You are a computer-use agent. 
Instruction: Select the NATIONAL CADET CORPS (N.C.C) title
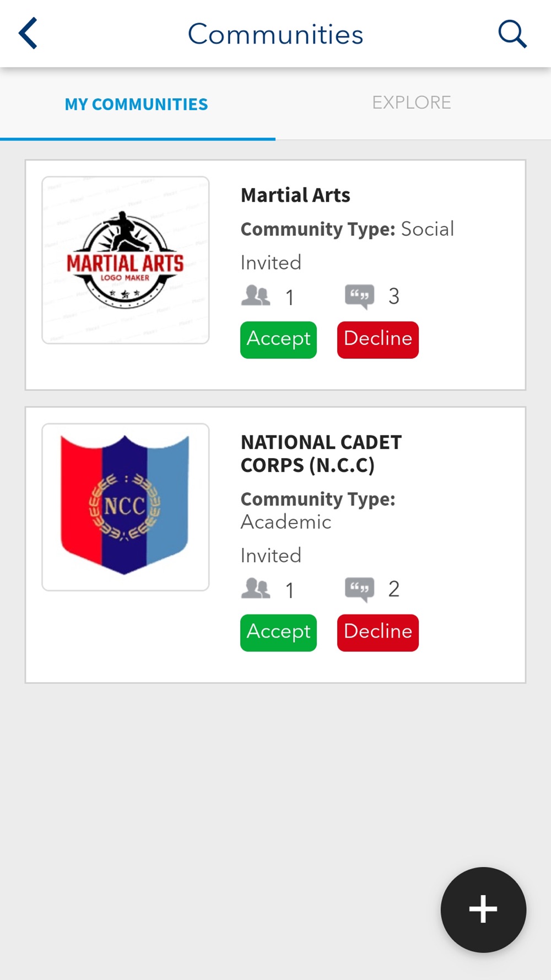pyautogui.click(x=321, y=454)
